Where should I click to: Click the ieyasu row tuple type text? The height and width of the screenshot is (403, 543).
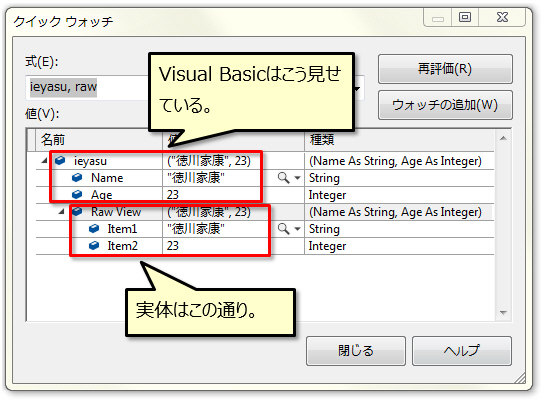(395, 161)
